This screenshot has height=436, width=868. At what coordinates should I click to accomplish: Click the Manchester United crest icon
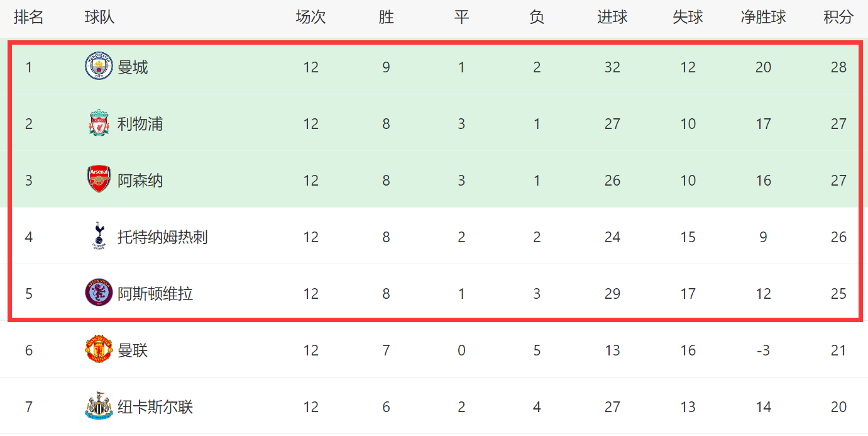99,350
